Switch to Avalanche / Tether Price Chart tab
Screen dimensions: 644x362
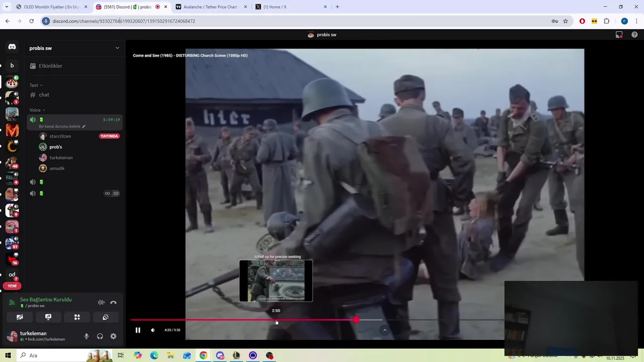click(211, 7)
